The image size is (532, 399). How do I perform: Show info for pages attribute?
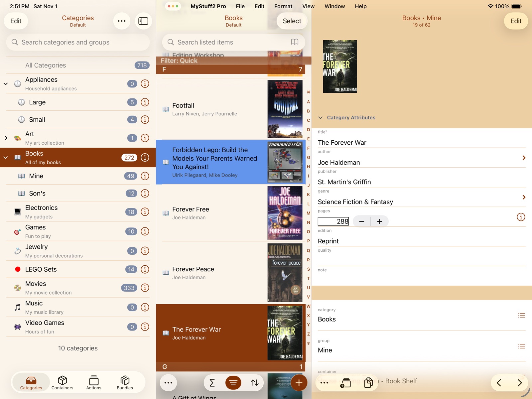521,217
